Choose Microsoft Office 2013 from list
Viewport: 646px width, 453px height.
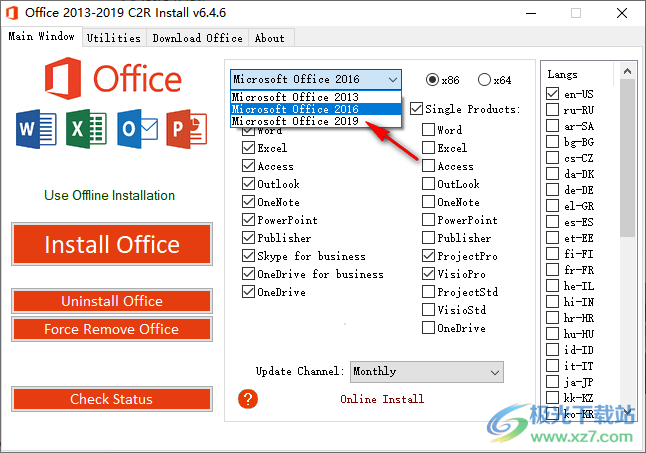coord(316,97)
